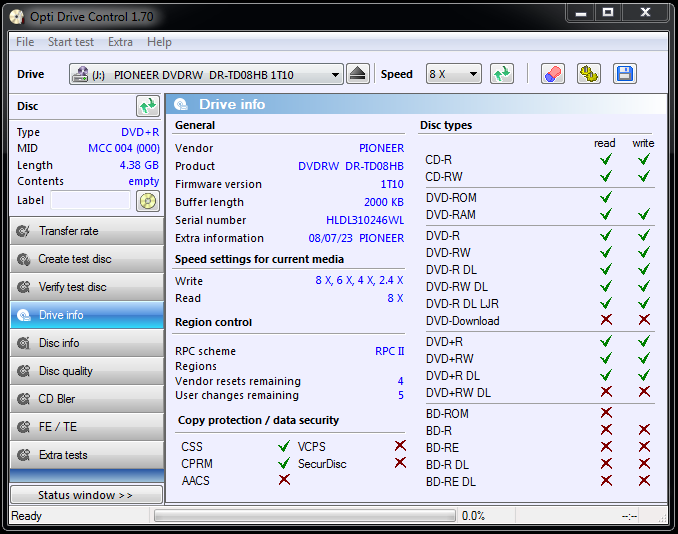Viewport: 678px width, 534px height.
Task: Refresh disc info in Disc panel
Action: [x=148, y=106]
